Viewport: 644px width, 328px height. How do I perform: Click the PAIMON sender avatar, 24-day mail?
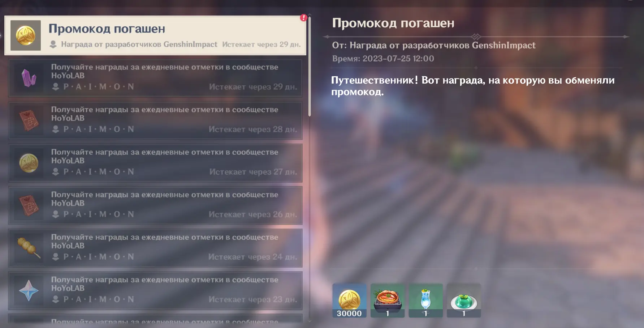[56, 257]
